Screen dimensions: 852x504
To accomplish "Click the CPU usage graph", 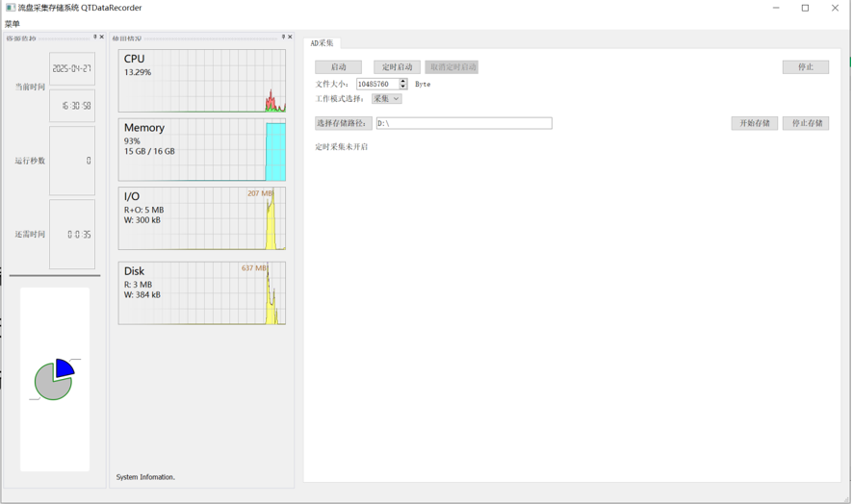I will [x=201, y=81].
